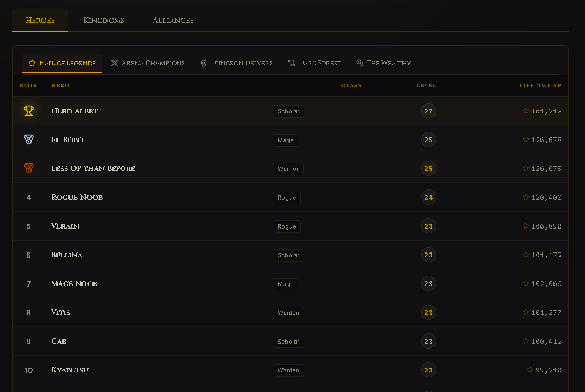
Task: Click the Warrior class badge
Action: pos(288,169)
